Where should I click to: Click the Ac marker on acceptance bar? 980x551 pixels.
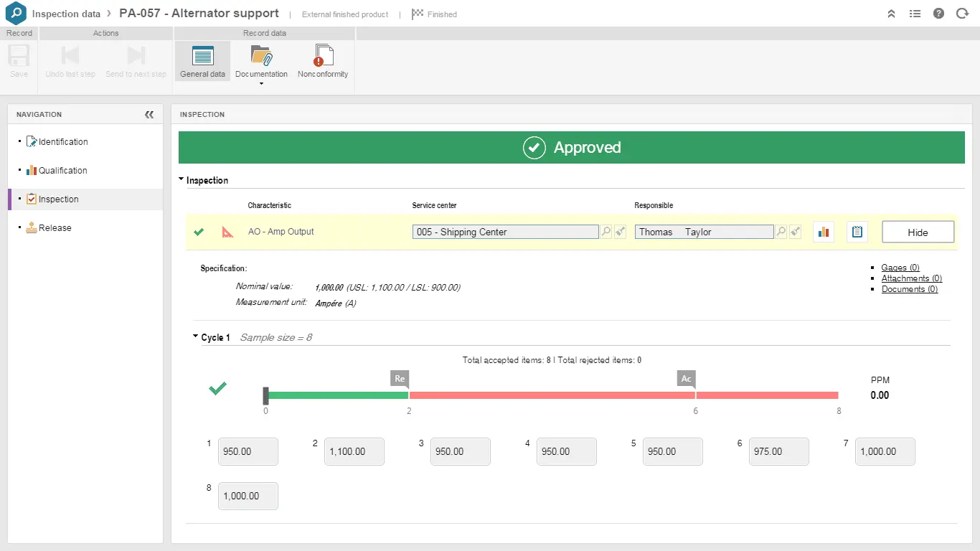[687, 379]
